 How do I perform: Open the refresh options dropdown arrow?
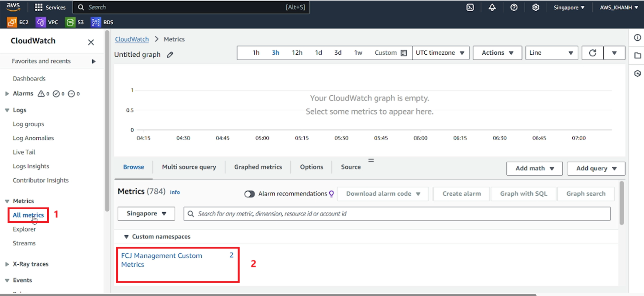coord(614,53)
